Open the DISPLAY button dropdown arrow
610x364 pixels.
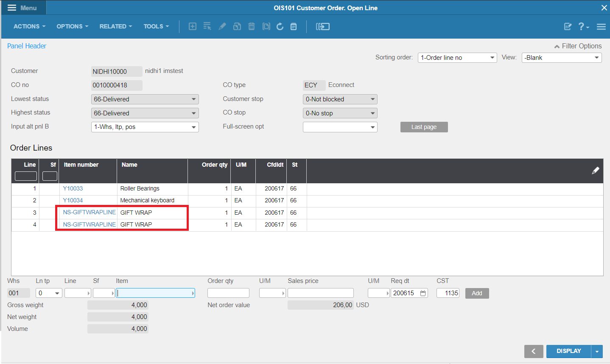pos(597,351)
